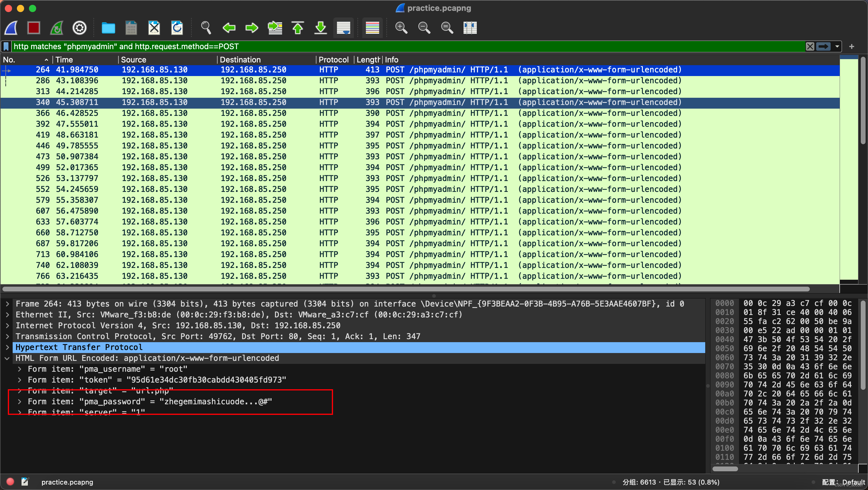868x490 pixels.
Task: Clear the display filter with X button
Action: [x=810, y=46]
